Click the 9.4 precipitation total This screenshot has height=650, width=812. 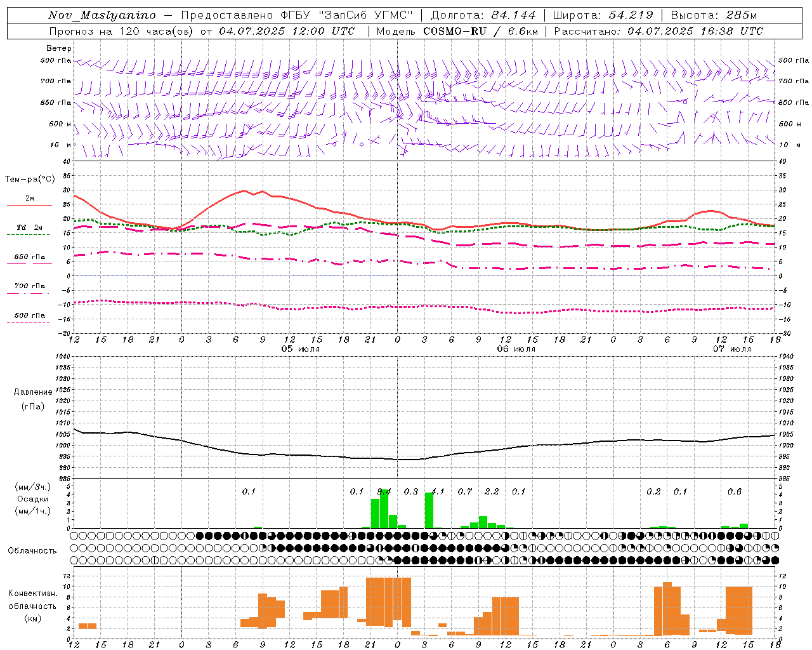pos(384,491)
